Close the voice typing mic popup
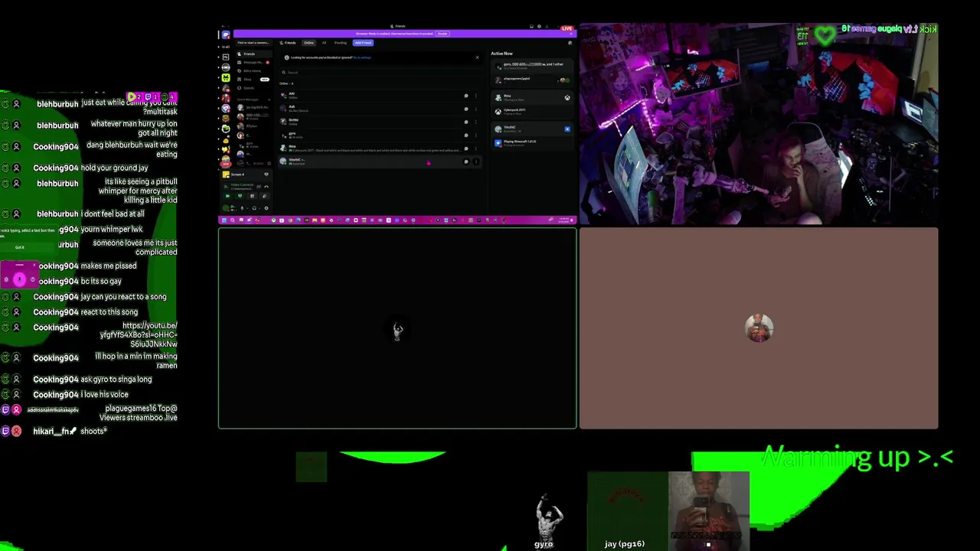The width and height of the screenshot is (980, 551). 34,265
